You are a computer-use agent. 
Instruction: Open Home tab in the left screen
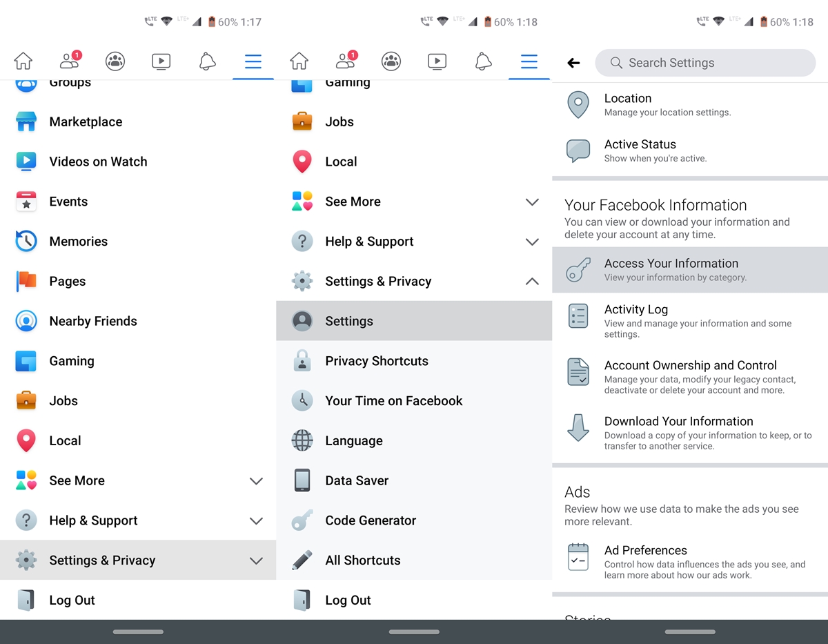23,61
